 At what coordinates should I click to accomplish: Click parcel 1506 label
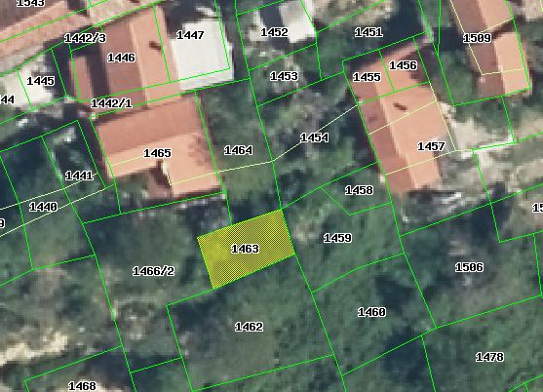[469, 267]
